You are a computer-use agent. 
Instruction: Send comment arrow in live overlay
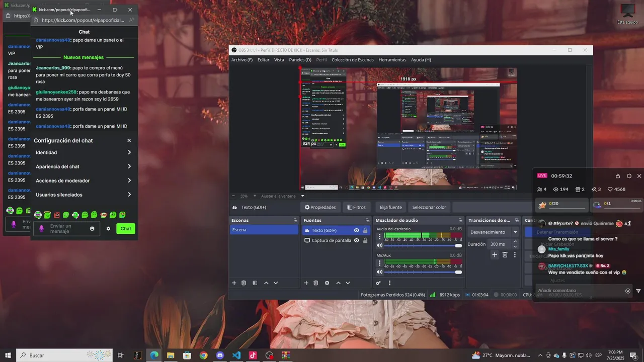(638, 291)
